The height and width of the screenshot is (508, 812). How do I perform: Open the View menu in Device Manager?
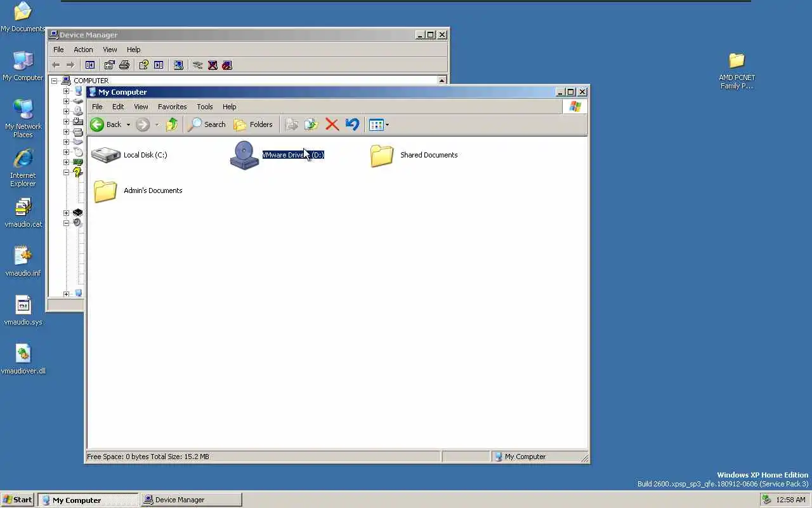pos(110,50)
